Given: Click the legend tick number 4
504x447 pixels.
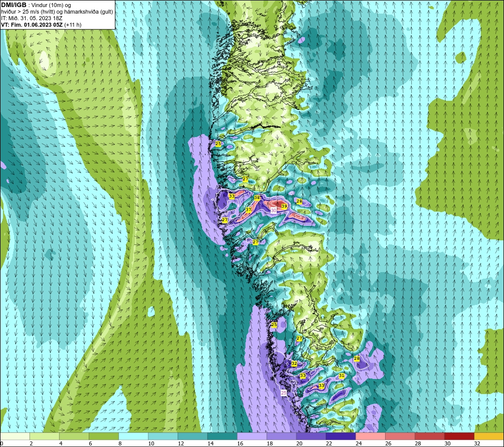Looking at the screenshot, I should pos(61,444).
